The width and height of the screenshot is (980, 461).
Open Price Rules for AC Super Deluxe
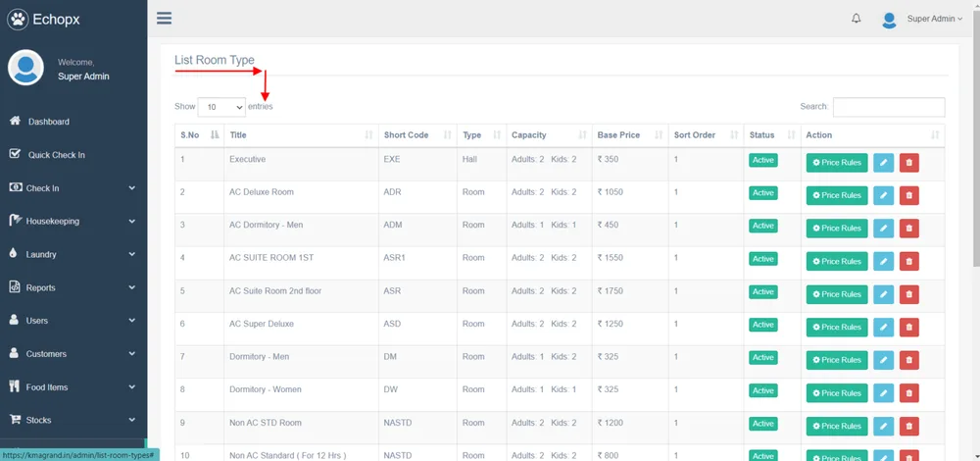click(x=837, y=328)
